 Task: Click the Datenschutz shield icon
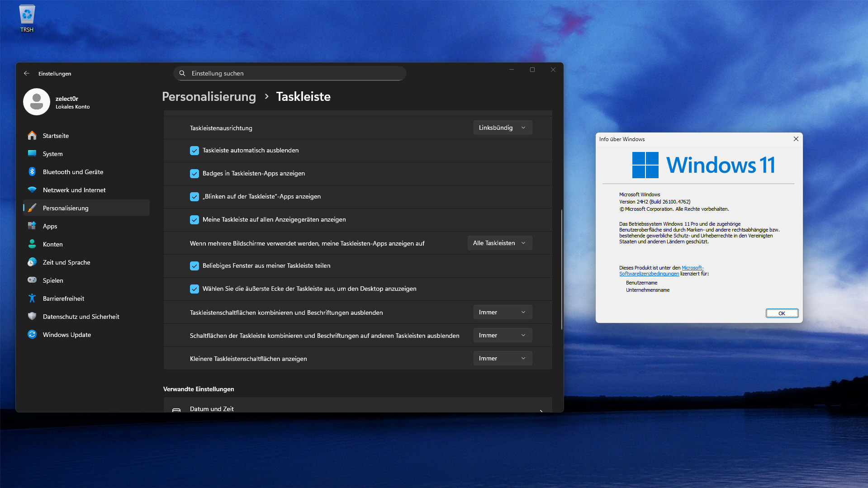(32, 317)
